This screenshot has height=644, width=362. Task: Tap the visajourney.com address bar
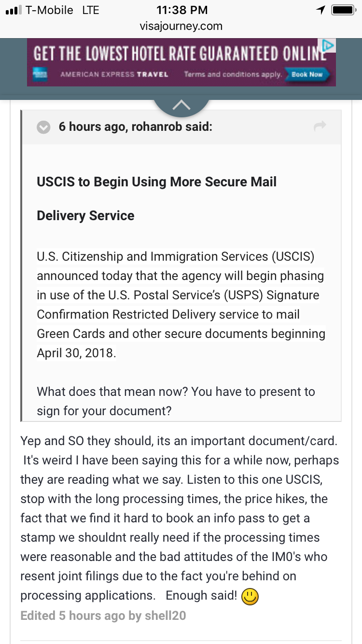(x=181, y=26)
